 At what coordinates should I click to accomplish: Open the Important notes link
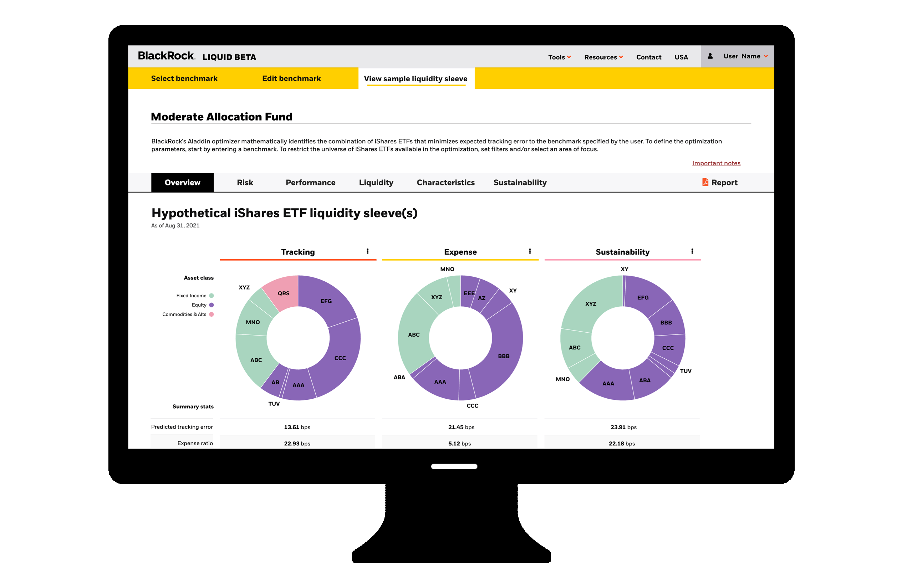(x=716, y=163)
